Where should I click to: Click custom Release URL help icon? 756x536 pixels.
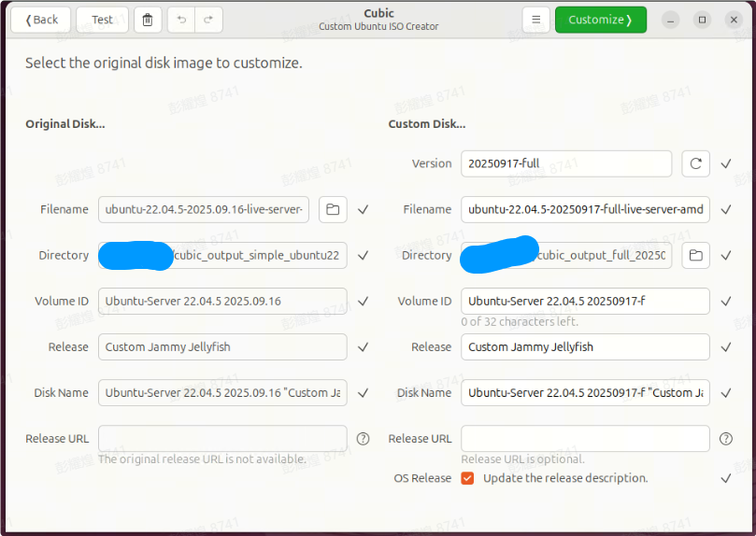725,438
